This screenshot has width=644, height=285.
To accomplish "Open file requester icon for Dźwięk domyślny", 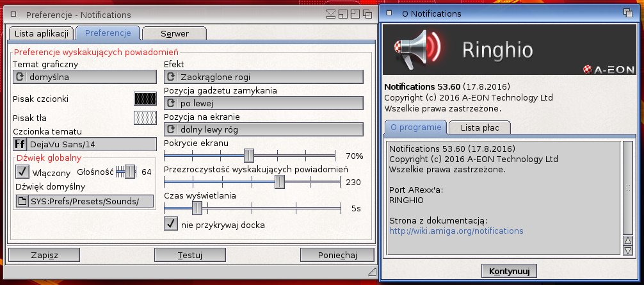I will pos(22,201).
